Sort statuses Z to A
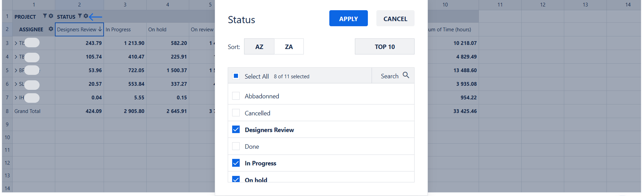This screenshot has width=644, height=196. pos(289,47)
